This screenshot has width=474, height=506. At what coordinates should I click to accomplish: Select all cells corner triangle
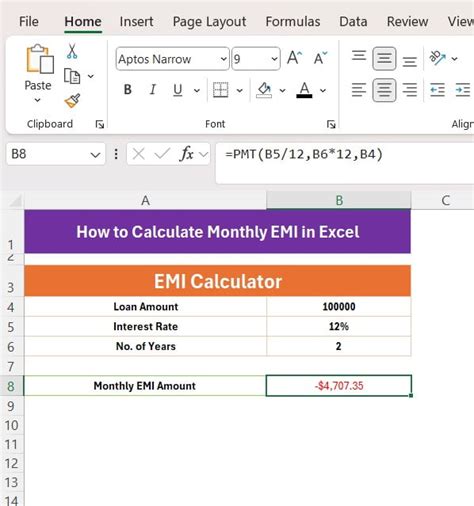pos(15,201)
